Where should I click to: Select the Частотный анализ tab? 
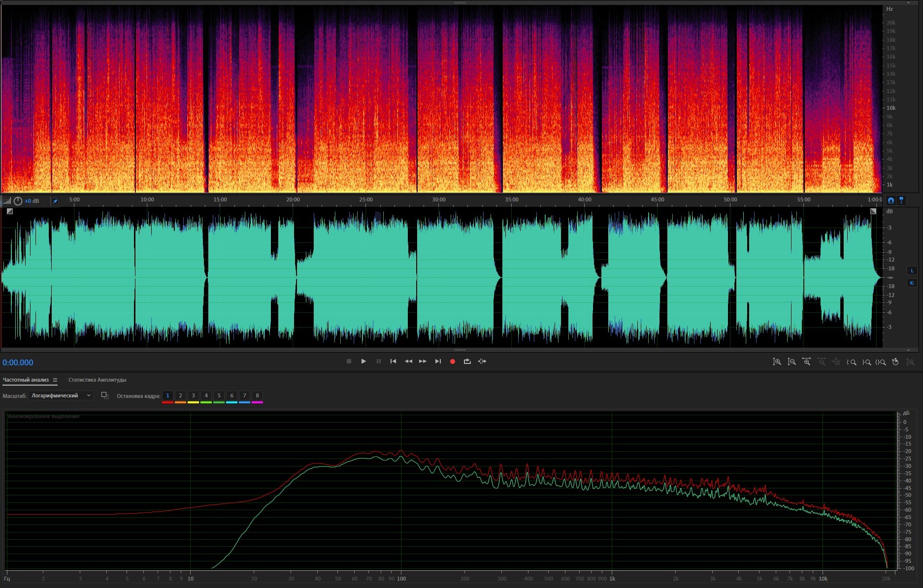click(26, 380)
